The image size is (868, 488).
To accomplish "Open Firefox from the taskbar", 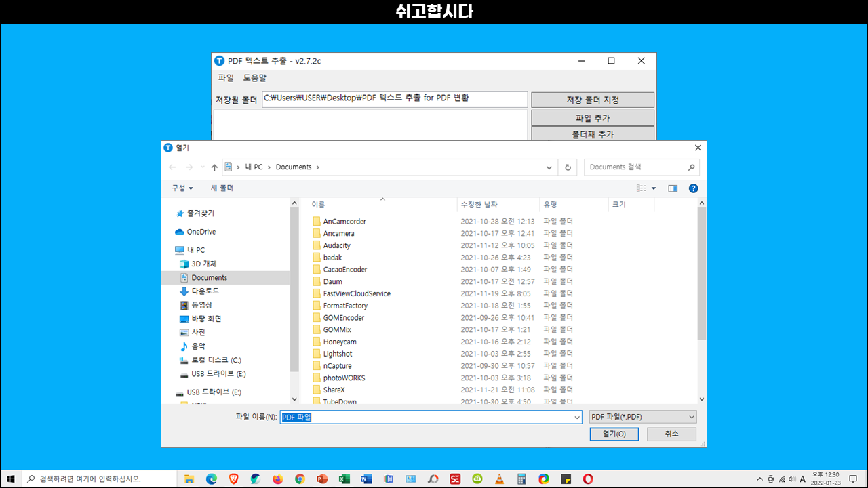I will coord(277,479).
